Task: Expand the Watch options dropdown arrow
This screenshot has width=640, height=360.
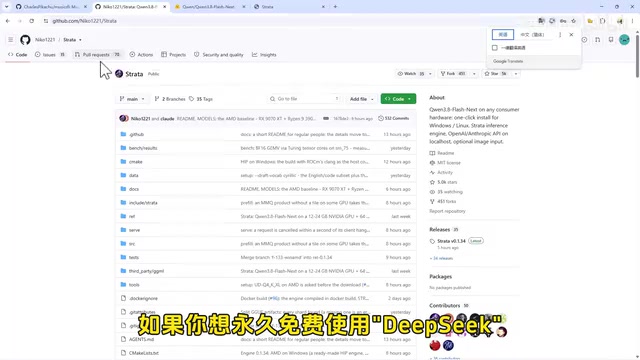Action: tap(430, 74)
